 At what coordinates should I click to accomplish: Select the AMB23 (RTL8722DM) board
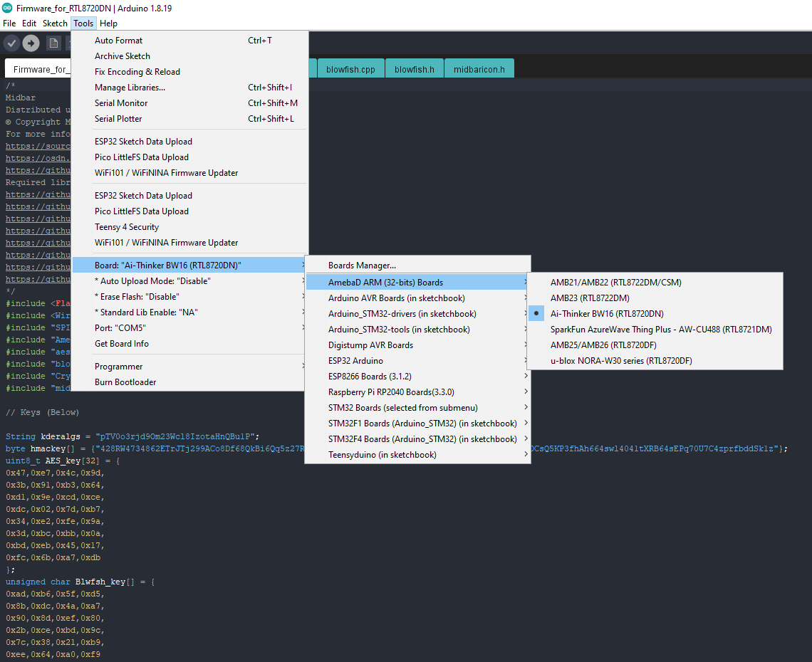(x=589, y=298)
